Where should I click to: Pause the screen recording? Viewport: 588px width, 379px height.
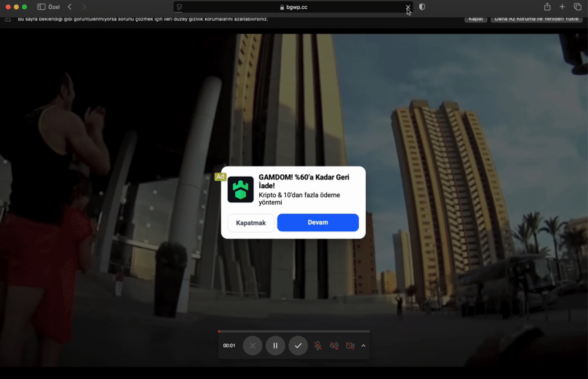(275, 345)
